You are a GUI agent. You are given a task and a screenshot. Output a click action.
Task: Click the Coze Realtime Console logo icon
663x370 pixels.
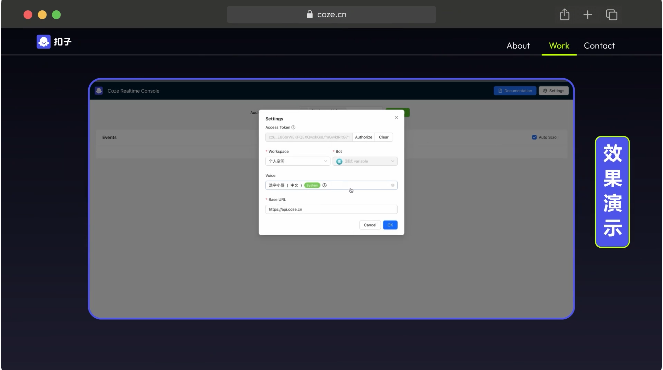point(99,91)
